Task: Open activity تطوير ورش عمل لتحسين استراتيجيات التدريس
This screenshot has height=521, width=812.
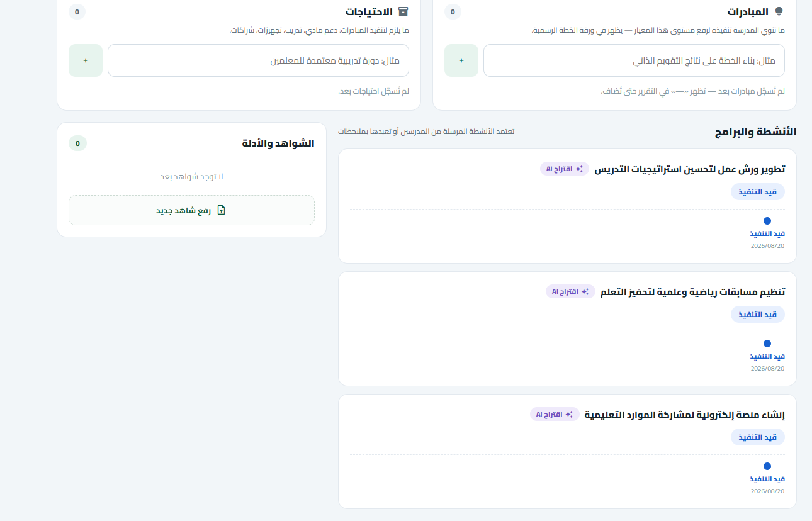Action: [690, 169]
